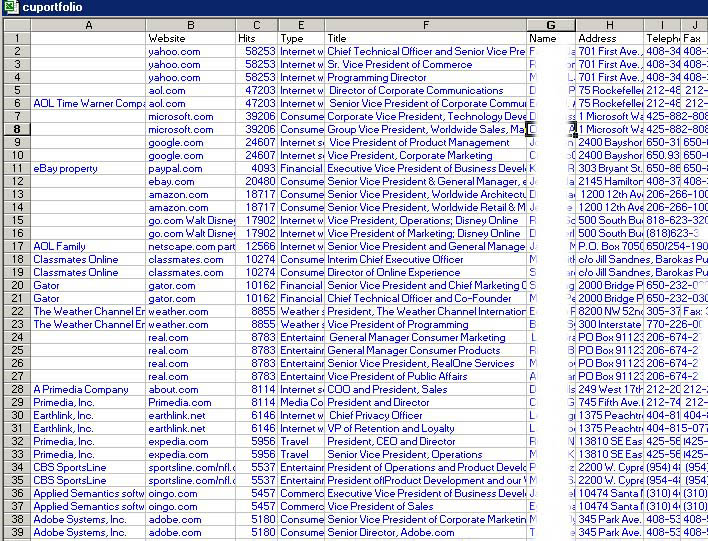The width and height of the screenshot is (708, 541).
Task: Click the Hits header cell
Action: click(256, 38)
